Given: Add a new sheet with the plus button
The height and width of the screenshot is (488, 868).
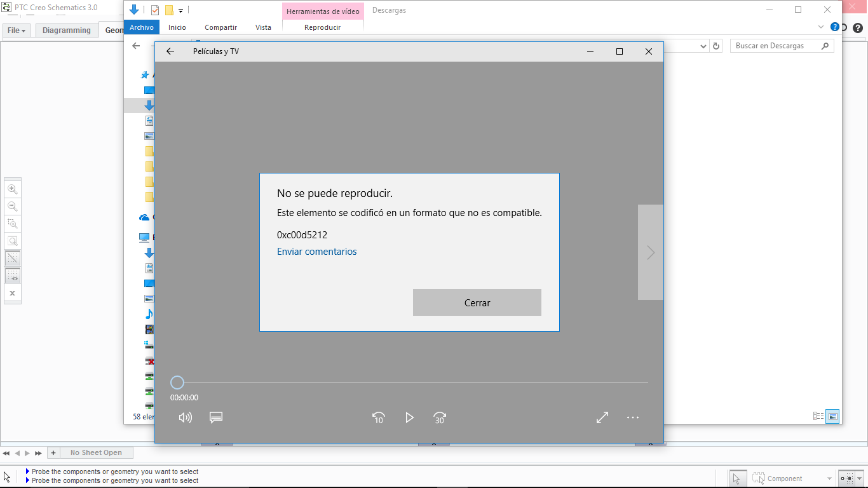Looking at the screenshot, I should tap(53, 453).
